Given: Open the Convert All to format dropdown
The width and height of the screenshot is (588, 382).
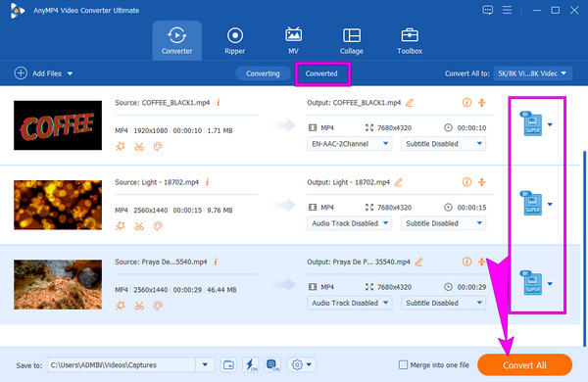Looking at the screenshot, I should pyautogui.click(x=532, y=73).
